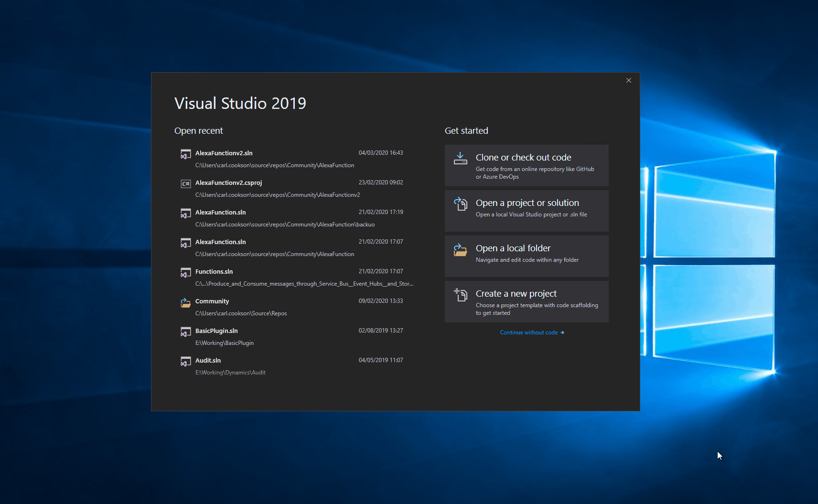Click the BasicPlugin.sln solution icon

pos(185,332)
